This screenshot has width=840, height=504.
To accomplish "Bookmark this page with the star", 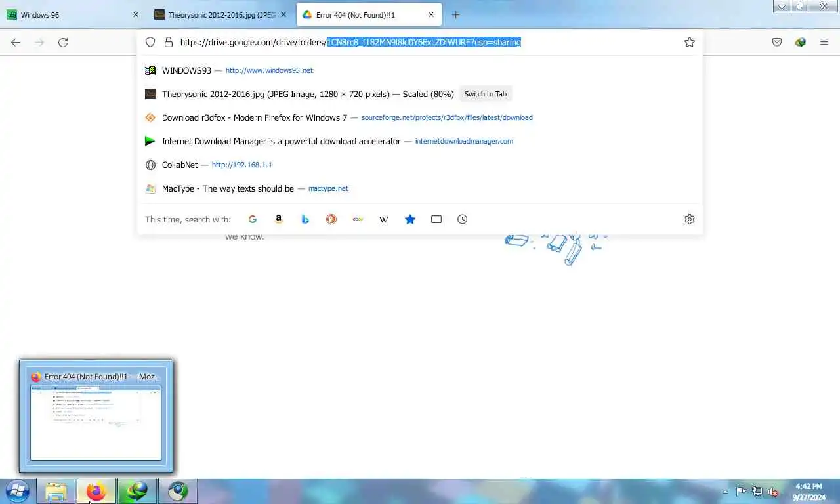I will point(690,42).
